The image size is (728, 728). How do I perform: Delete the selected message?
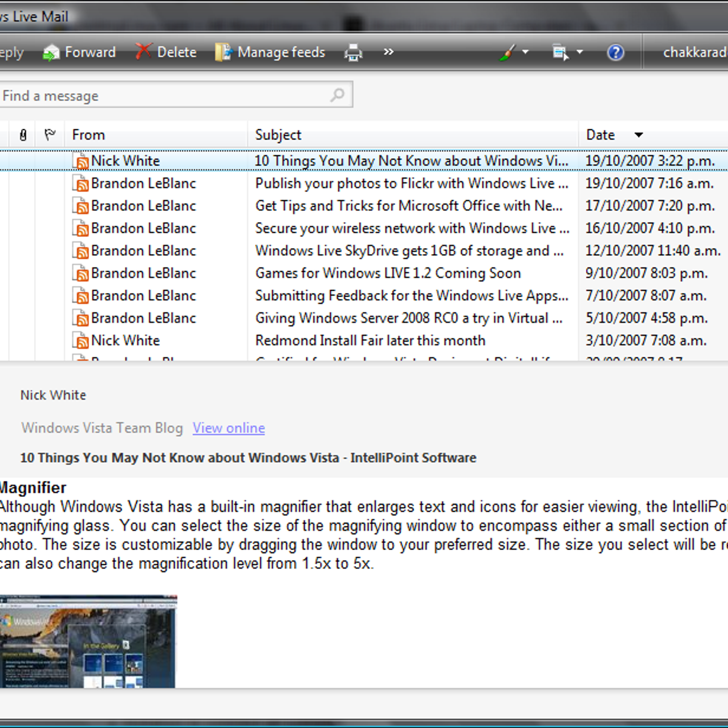[x=166, y=52]
